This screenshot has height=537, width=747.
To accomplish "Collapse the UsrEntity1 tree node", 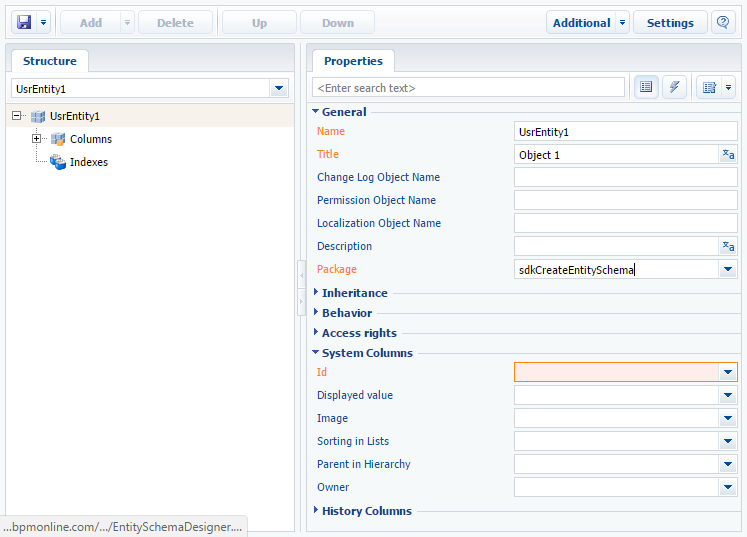I will 17,116.
